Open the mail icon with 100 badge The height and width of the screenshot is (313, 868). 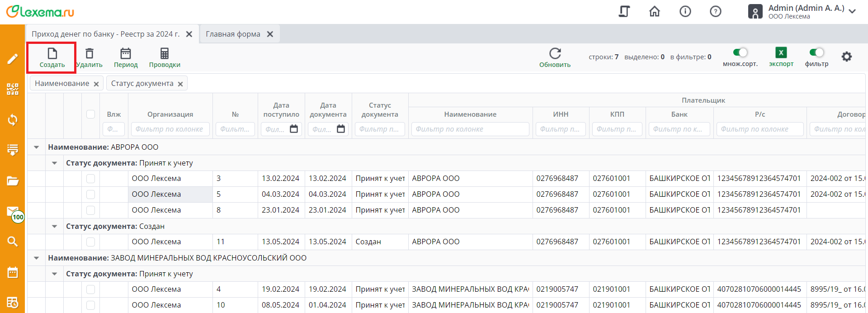coord(13,212)
